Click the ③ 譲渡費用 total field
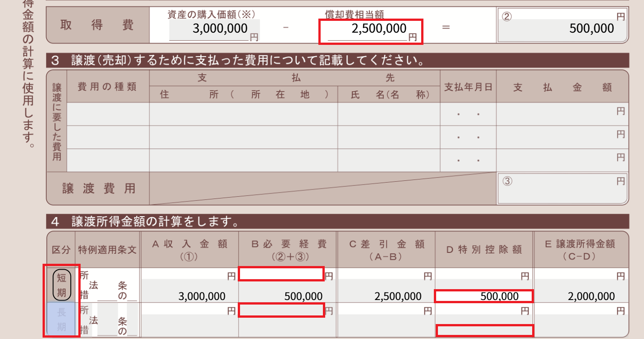644x339 pixels. [562, 189]
